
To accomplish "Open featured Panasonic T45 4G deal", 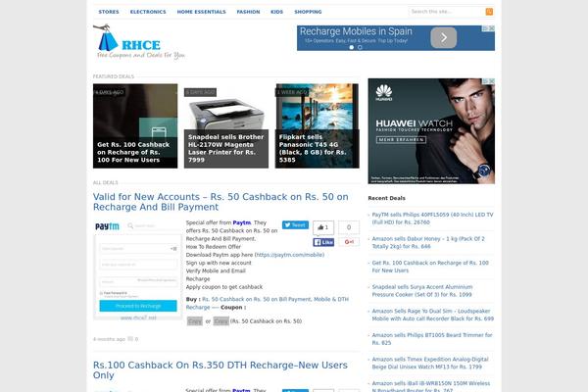I will point(317,125).
